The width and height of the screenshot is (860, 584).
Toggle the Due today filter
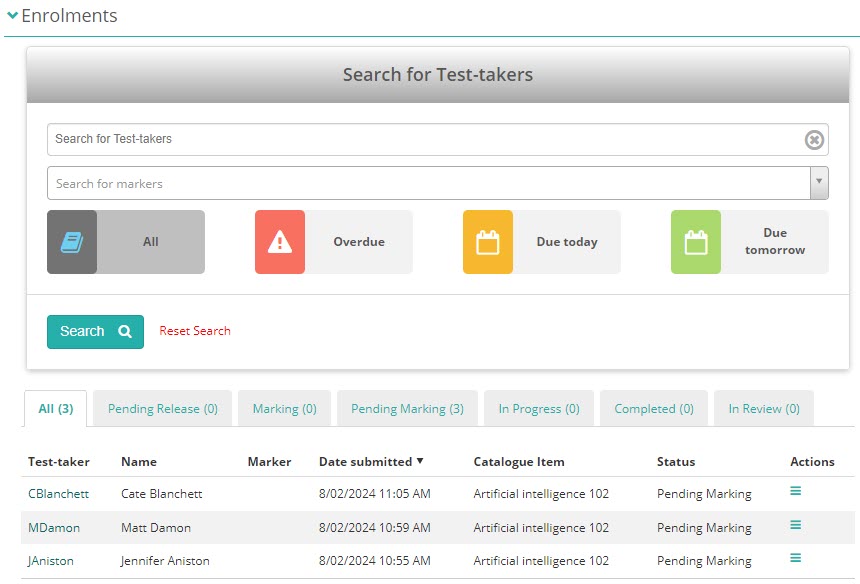click(x=566, y=242)
